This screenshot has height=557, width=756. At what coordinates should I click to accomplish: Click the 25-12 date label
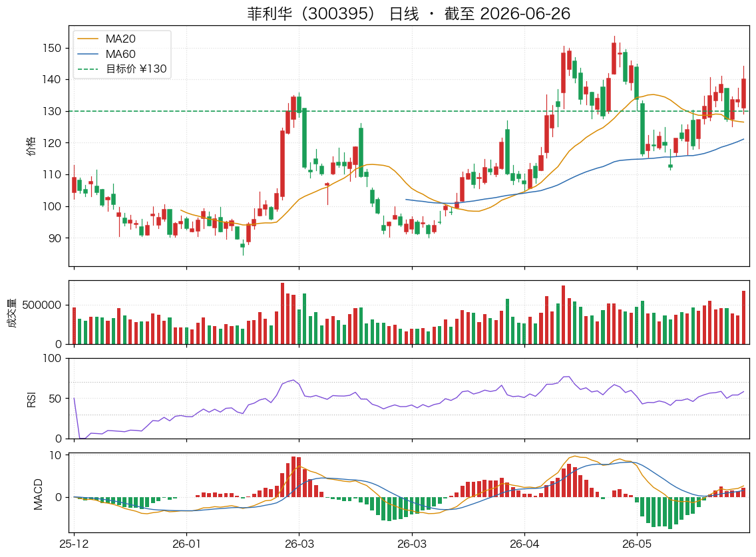74,544
